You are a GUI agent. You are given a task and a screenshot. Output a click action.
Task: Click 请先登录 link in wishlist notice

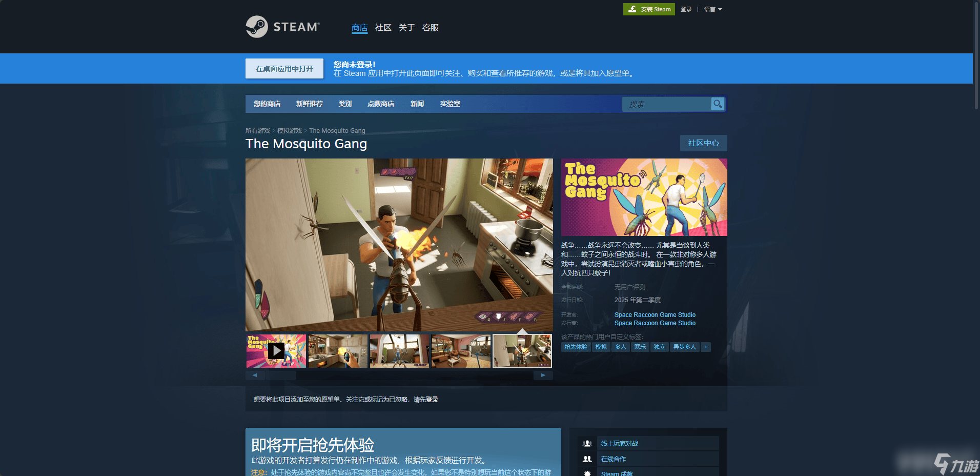coord(426,400)
